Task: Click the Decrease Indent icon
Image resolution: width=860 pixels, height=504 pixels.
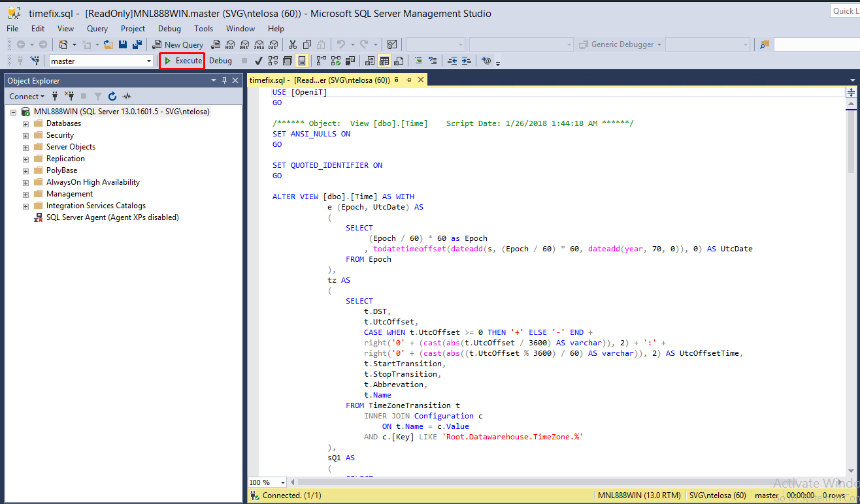Action: pyautogui.click(x=452, y=61)
